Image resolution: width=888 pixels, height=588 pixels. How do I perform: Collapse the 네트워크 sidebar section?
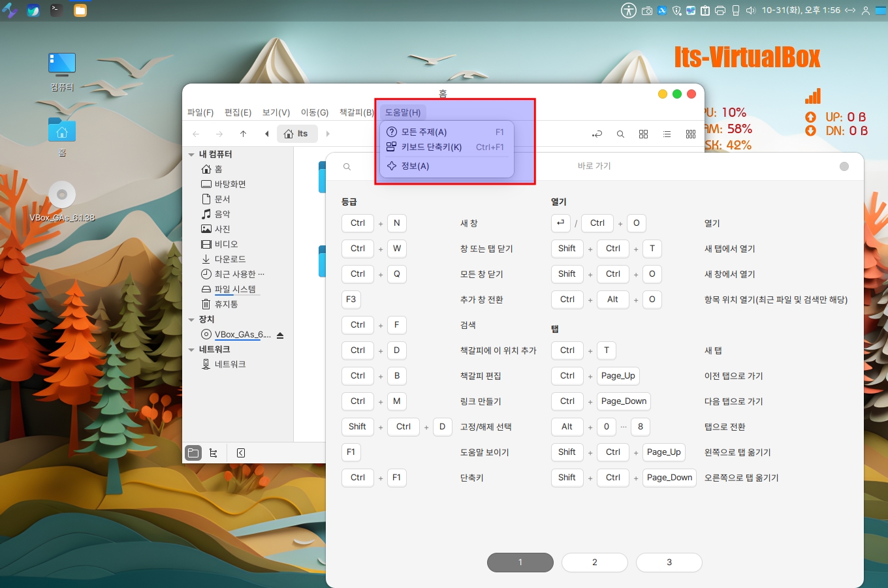point(191,350)
